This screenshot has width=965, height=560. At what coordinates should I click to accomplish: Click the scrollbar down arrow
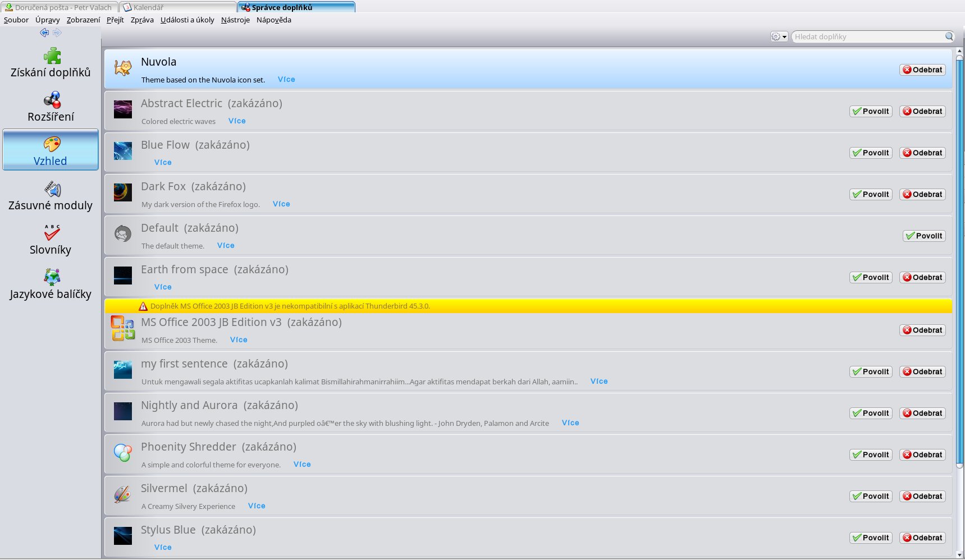(x=959, y=554)
